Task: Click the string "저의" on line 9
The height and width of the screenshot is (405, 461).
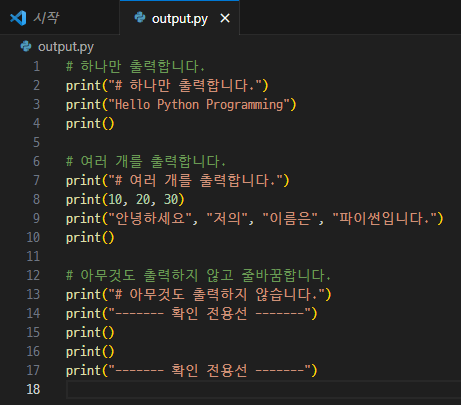Action: click(x=227, y=219)
